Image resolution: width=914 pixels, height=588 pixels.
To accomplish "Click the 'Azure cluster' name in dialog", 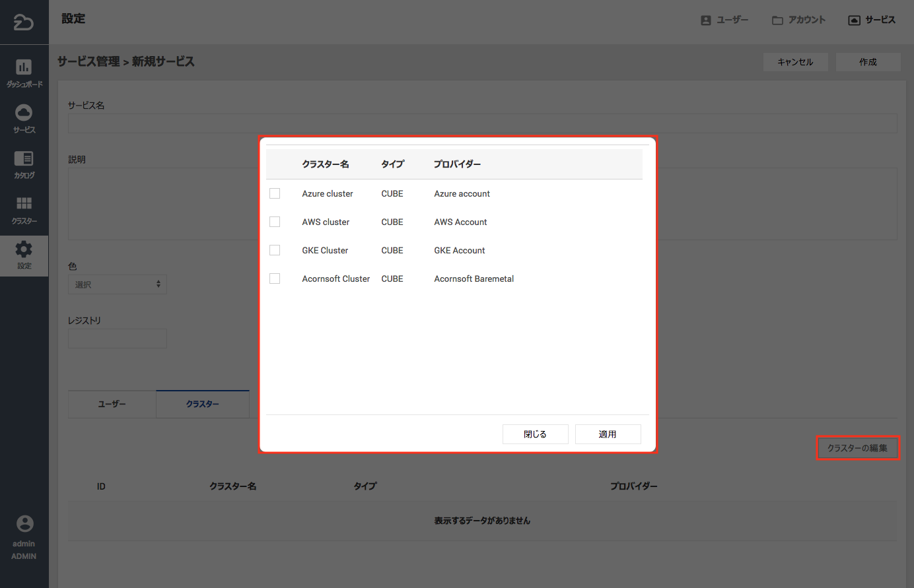I will pos(328,193).
